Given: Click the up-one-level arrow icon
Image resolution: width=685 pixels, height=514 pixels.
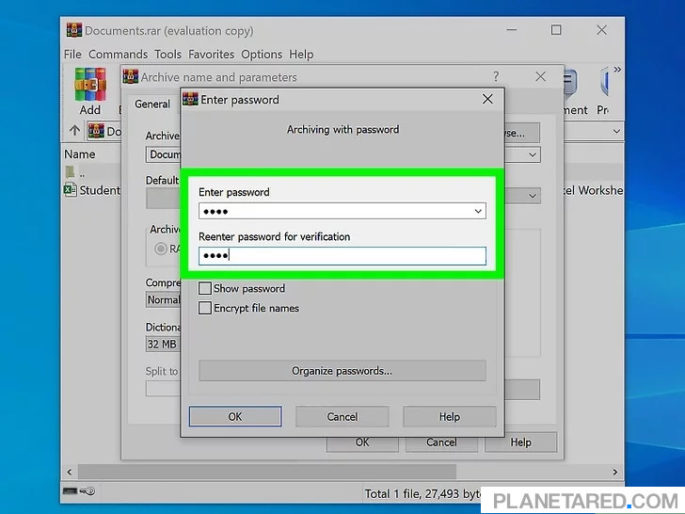Looking at the screenshot, I should (x=74, y=131).
